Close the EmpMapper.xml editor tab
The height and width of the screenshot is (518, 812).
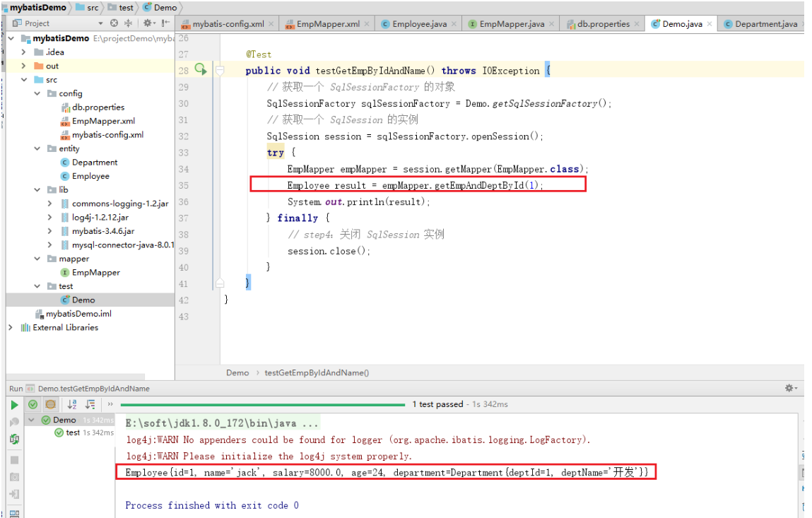click(367, 24)
